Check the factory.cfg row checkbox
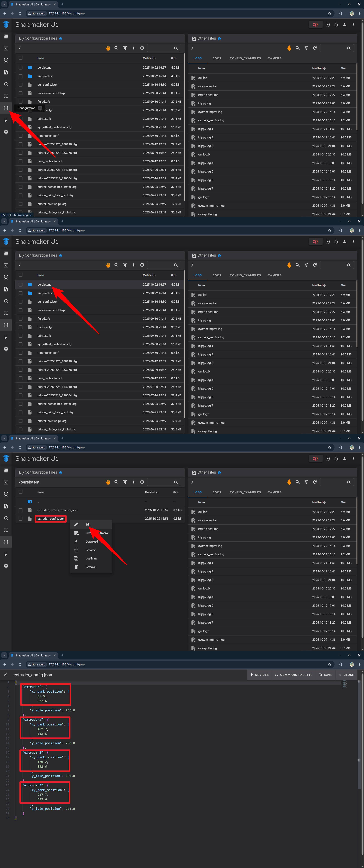Viewport: 364px width, 868px height. 21,327
